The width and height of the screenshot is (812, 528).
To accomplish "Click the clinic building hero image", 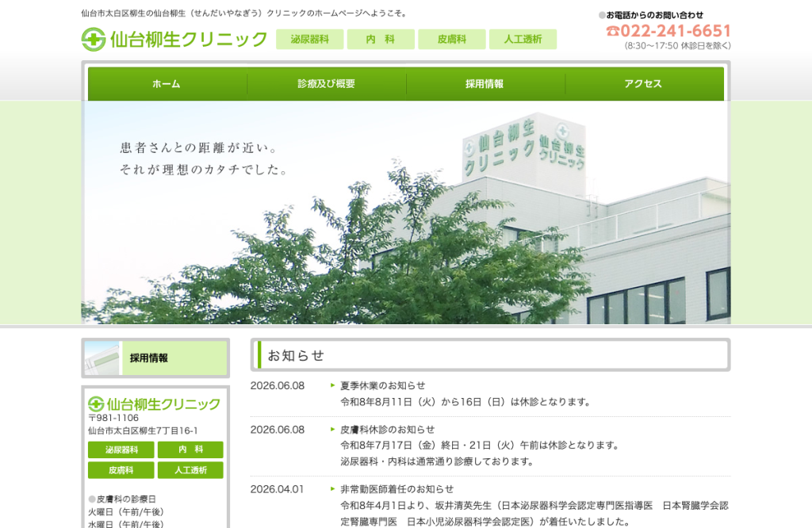I will click(406, 212).
